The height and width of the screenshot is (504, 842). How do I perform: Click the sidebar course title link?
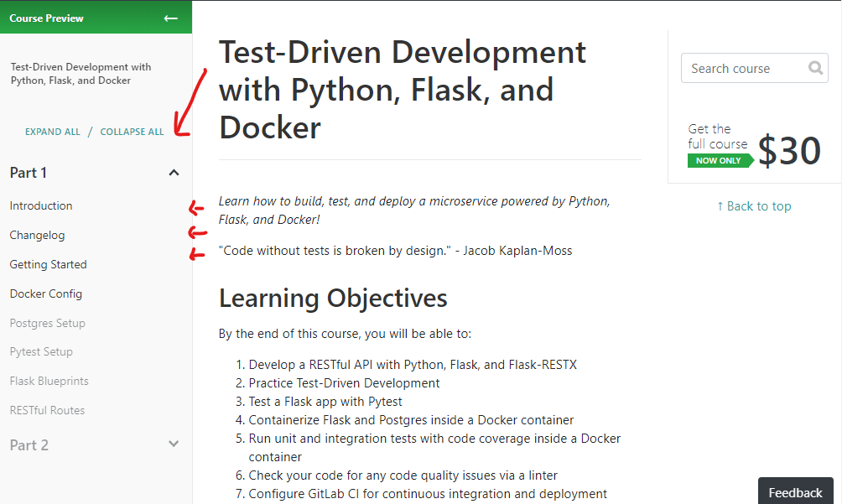pos(81,74)
